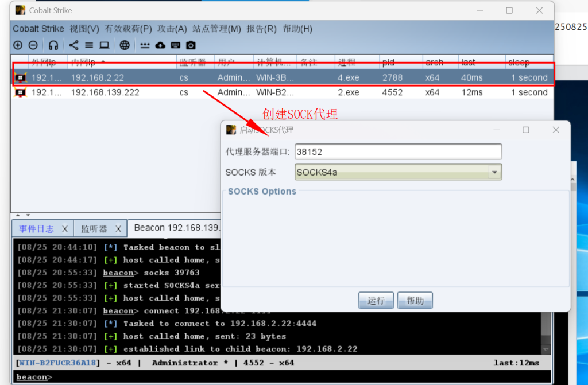Open the 报告(R) menu
This screenshot has width=588, height=385.
(261, 29)
